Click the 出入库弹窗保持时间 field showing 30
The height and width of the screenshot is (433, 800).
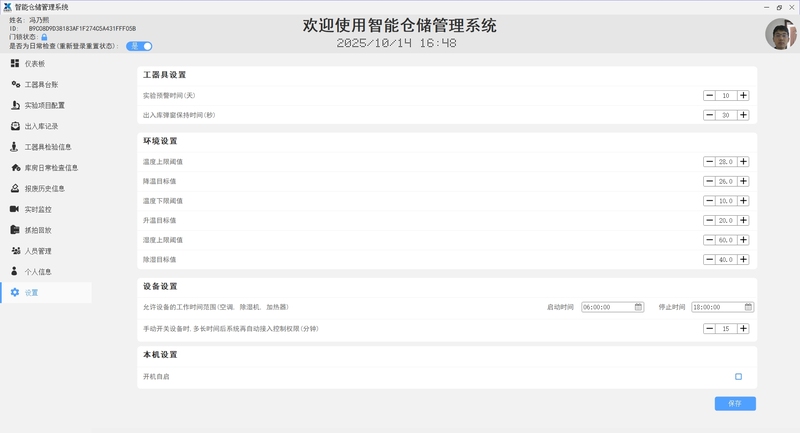726,115
